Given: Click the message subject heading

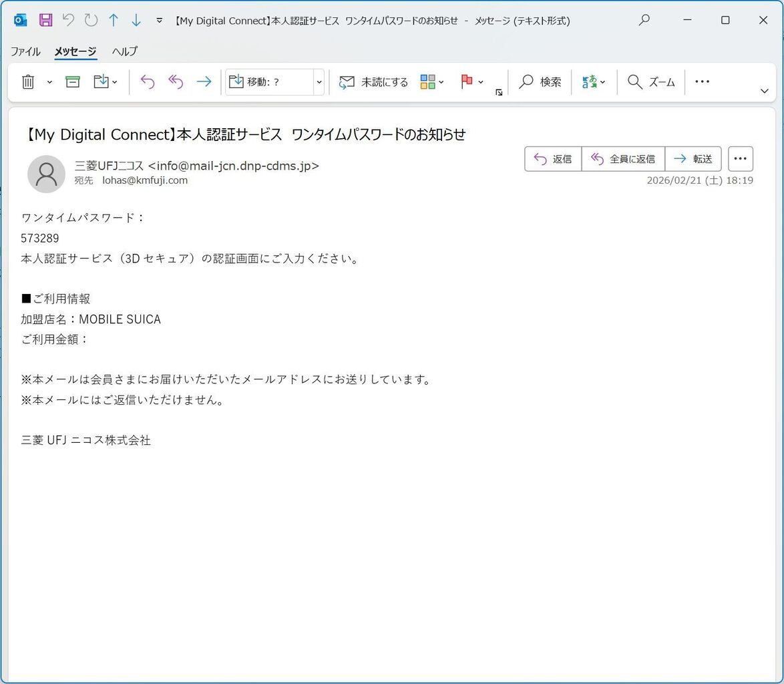Looking at the screenshot, I should point(244,134).
